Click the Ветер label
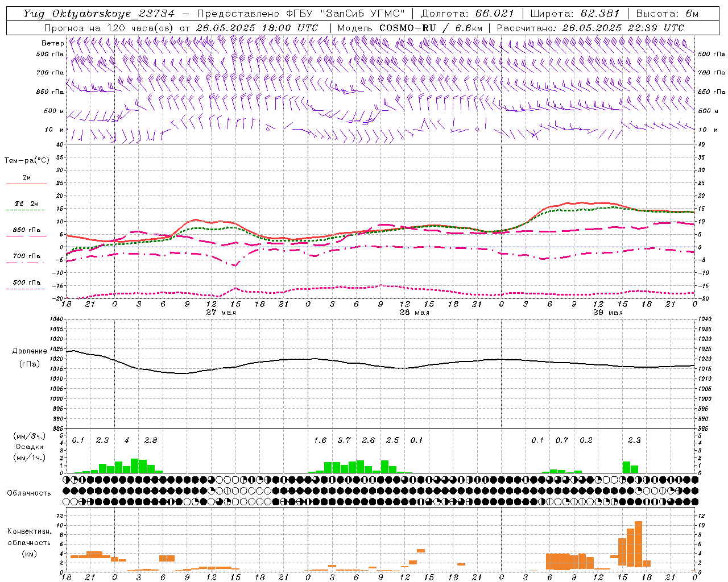Screen dimensions: 728x582 pyautogui.click(x=53, y=43)
